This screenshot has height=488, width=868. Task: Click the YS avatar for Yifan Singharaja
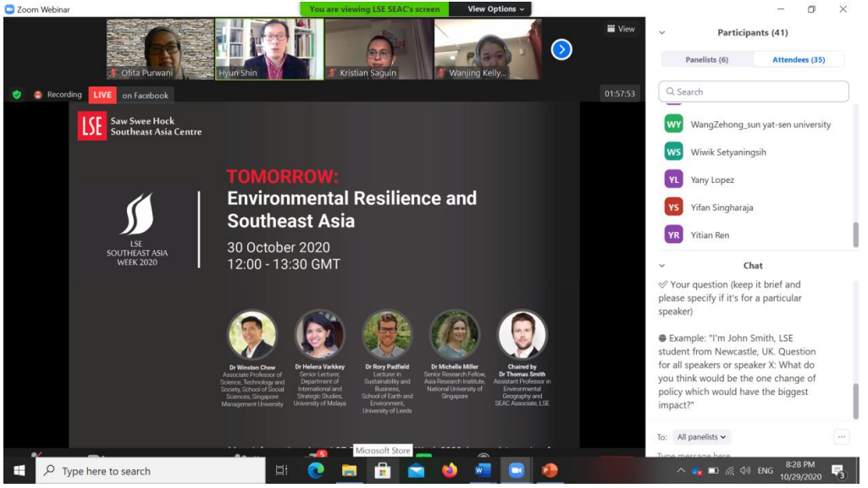pyautogui.click(x=673, y=208)
